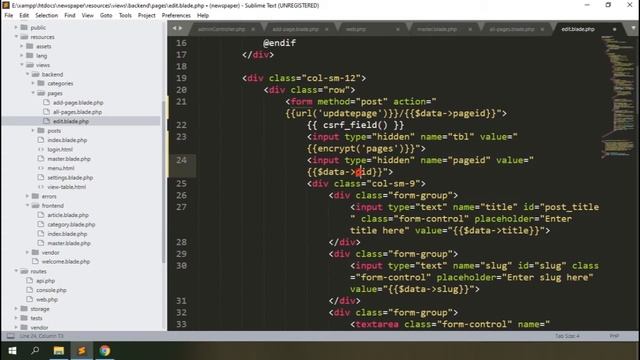Switch to the web.php tab
The height and width of the screenshot is (360, 640).
[x=356, y=29]
